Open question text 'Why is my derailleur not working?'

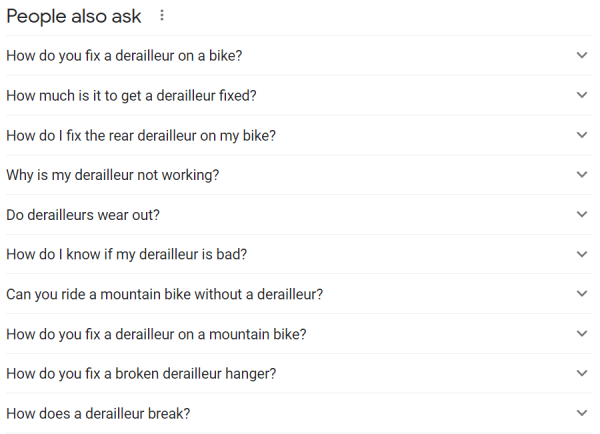pyautogui.click(x=112, y=175)
